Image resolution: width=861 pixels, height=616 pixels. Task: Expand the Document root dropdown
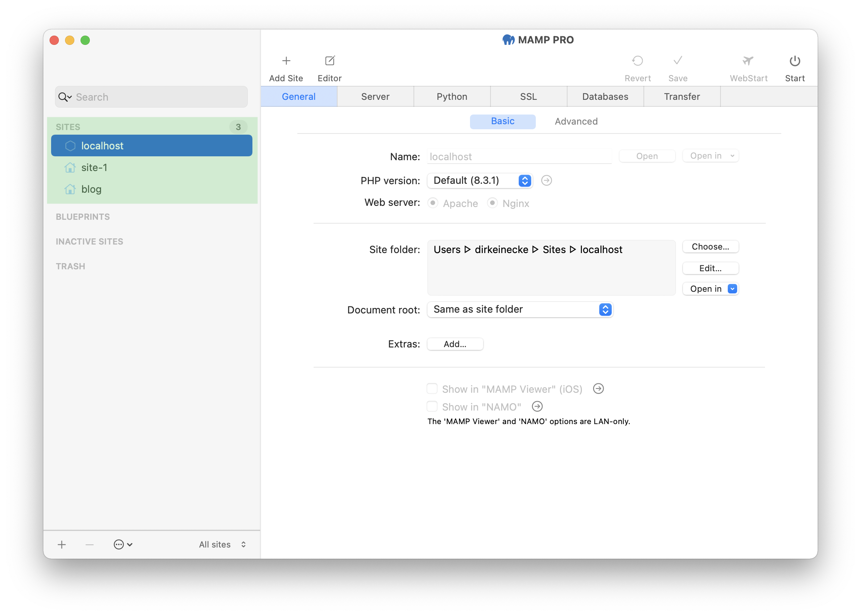tap(604, 309)
